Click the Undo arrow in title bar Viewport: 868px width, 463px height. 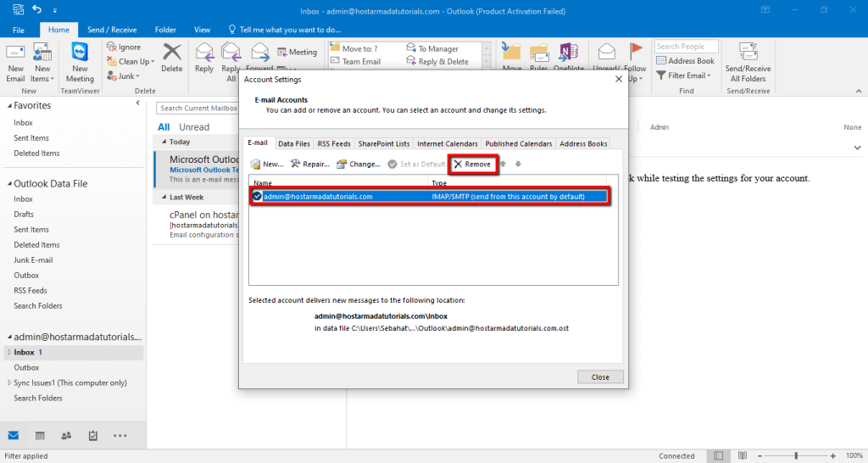point(37,9)
